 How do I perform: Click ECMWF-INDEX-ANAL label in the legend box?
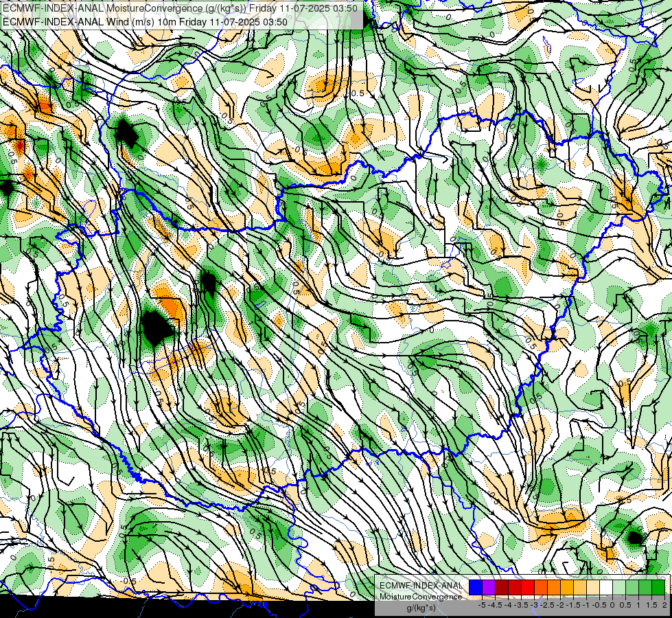(x=421, y=586)
